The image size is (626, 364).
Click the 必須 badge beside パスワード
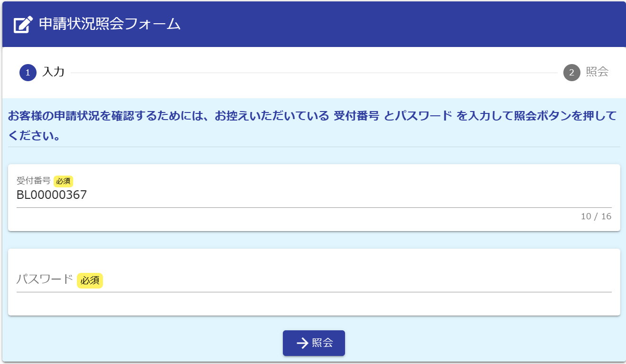tap(90, 280)
